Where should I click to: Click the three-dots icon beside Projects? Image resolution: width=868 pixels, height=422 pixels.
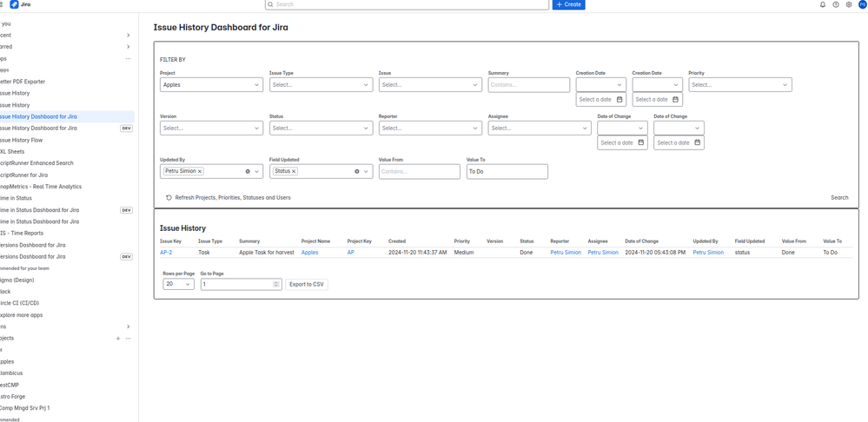pos(128,338)
